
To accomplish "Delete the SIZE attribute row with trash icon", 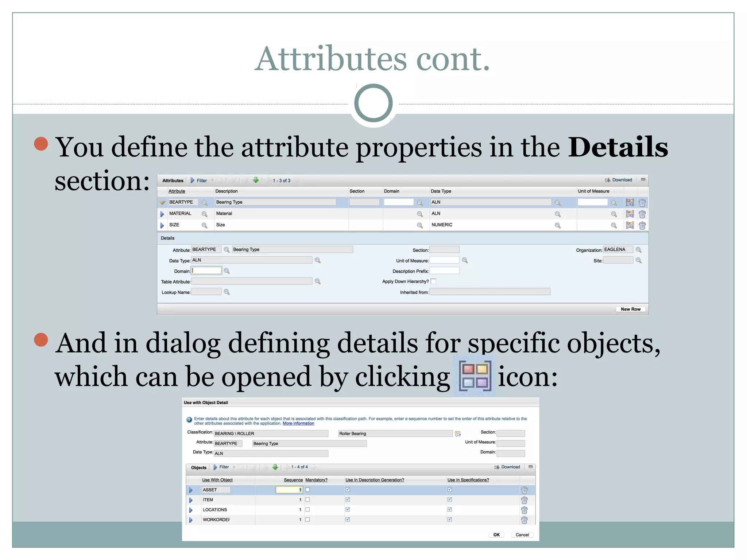I will pyautogui.click(x=642, y=225).
